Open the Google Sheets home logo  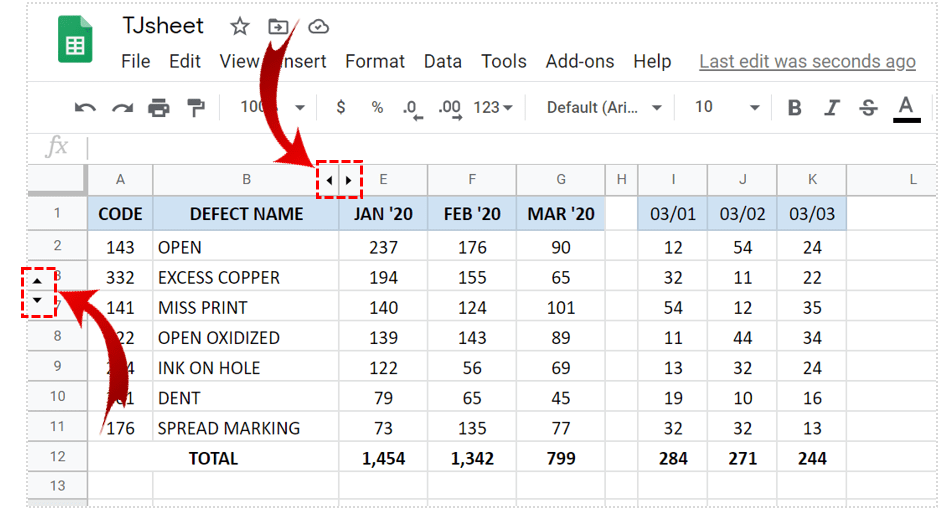click(75, 41)
